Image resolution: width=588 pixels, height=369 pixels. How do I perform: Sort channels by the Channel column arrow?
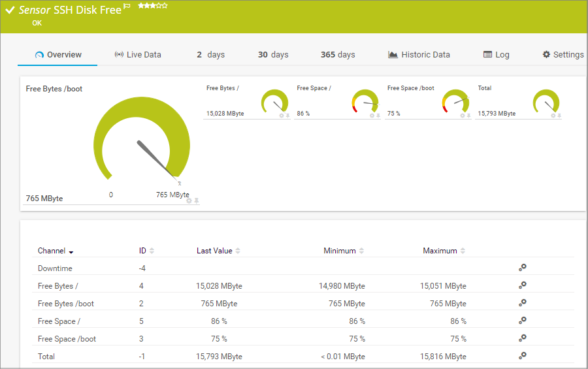[71, 251]
